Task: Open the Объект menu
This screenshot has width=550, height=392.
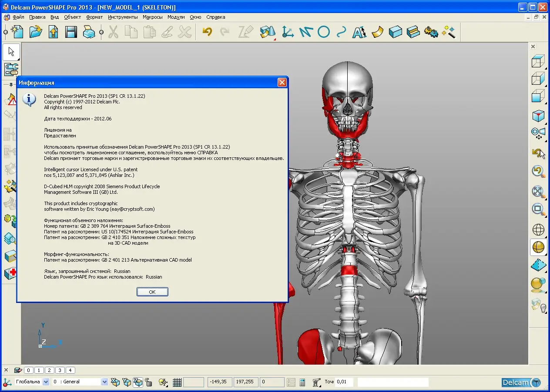Action: coord(72,17)
